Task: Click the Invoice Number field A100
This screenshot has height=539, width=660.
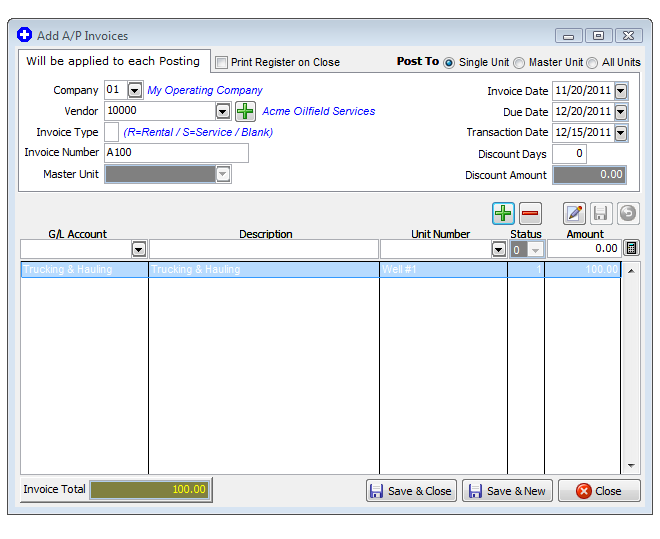Action: coord(176,152)
